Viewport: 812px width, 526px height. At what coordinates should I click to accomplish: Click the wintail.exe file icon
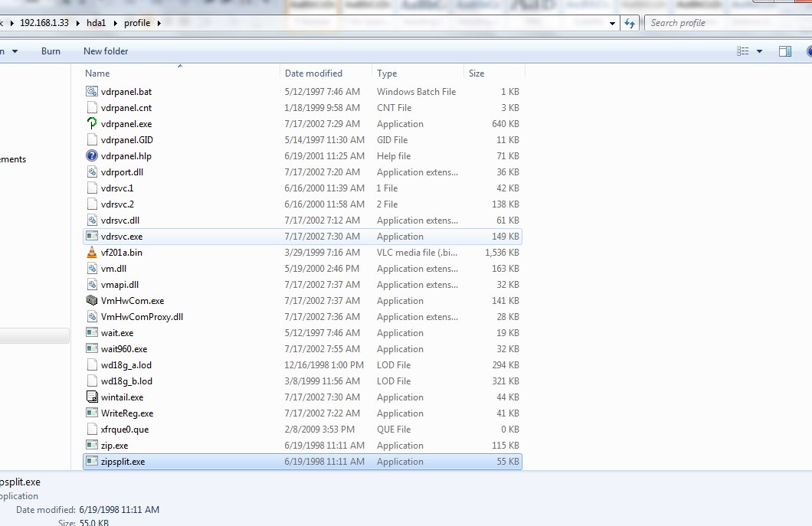pyautogui.click(x=92, y=397)
